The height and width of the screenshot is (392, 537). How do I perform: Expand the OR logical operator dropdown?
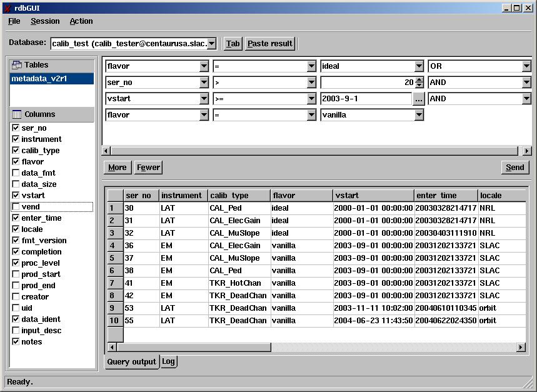[526, 66]
